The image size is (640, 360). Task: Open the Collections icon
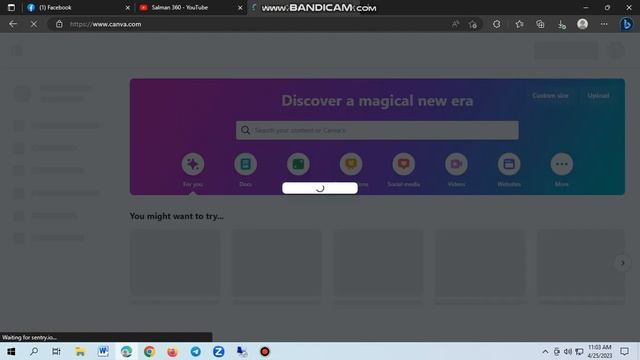click(x=540, y=24)
